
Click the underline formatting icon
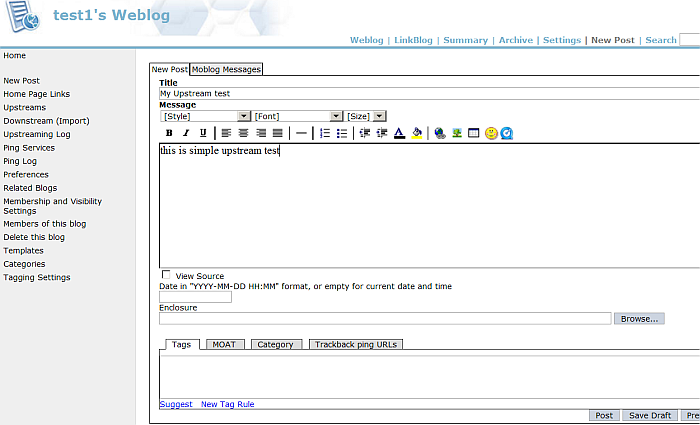tap(203, 133)
